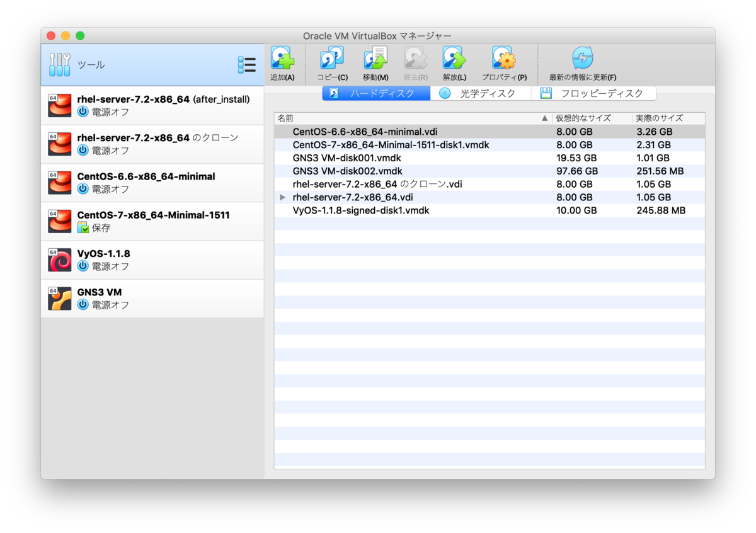Click the 1.01 GB actual size cell

point(653,158)
